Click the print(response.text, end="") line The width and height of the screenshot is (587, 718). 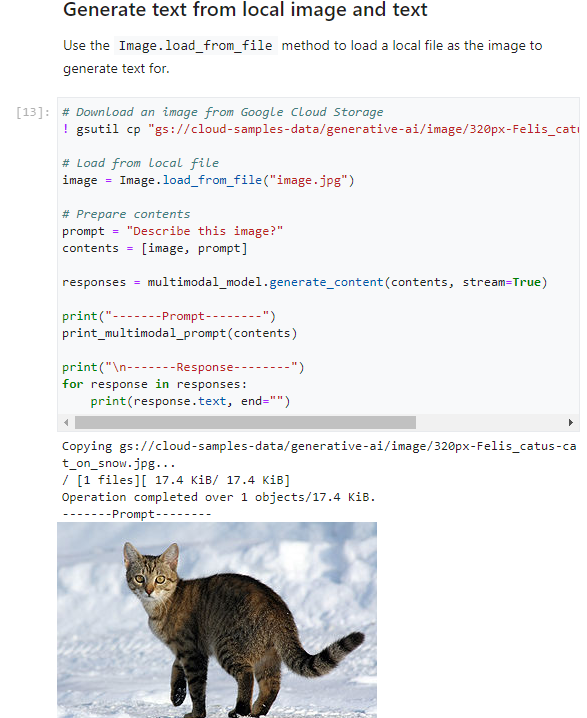tap(190, 401)
